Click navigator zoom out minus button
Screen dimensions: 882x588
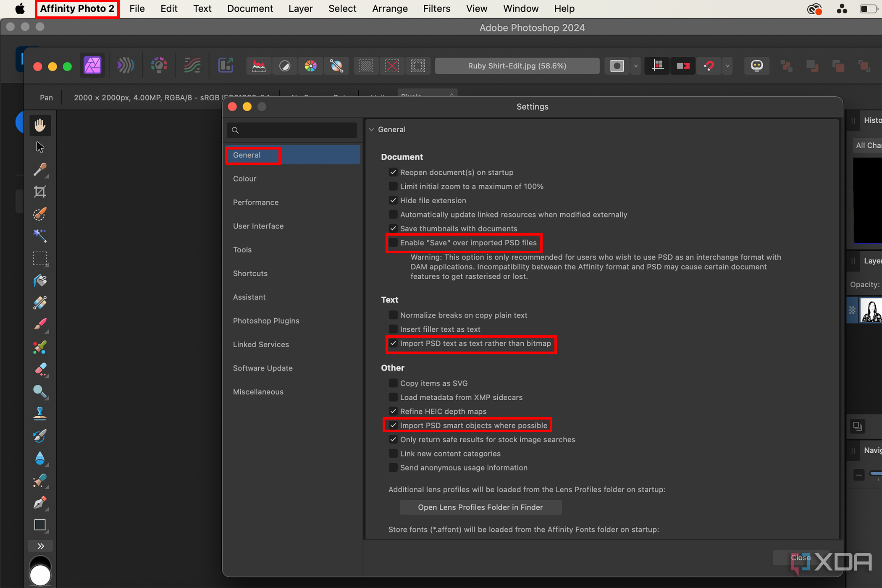(x=859, y=475)
